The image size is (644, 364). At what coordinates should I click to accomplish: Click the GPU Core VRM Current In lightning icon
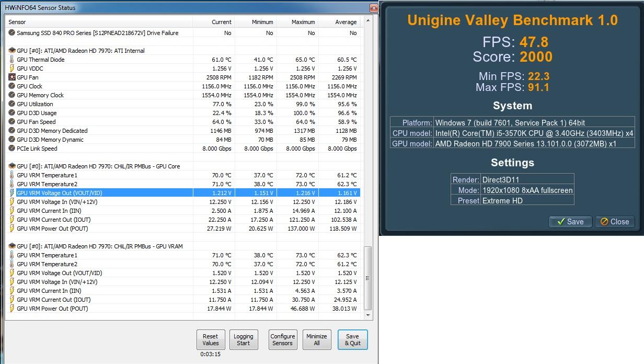tap(12, 211)
